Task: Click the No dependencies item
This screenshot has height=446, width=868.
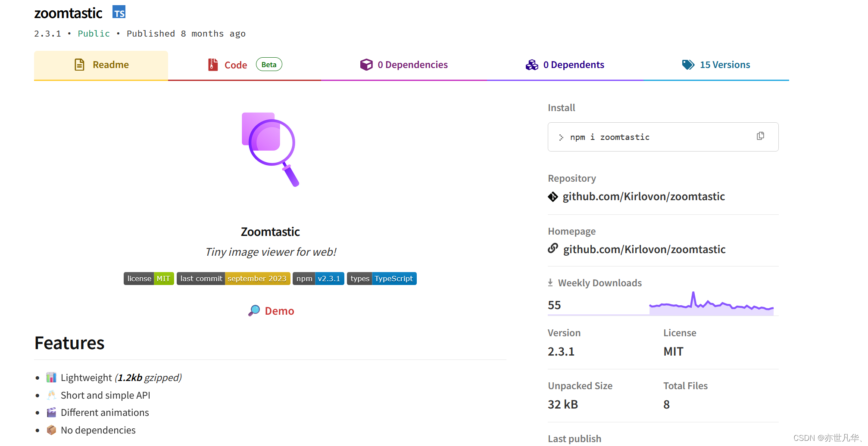Action: [98, 430]
